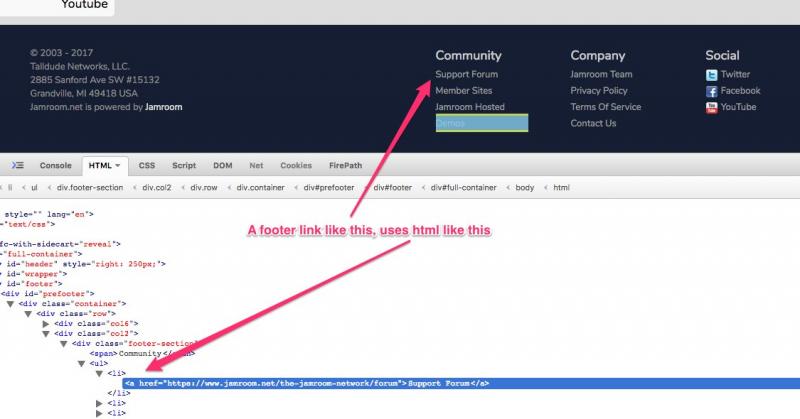Collapse the div class="row" node
Viewport: 800px width, 419px height.
pyautogui.click(x=28, y=314)
